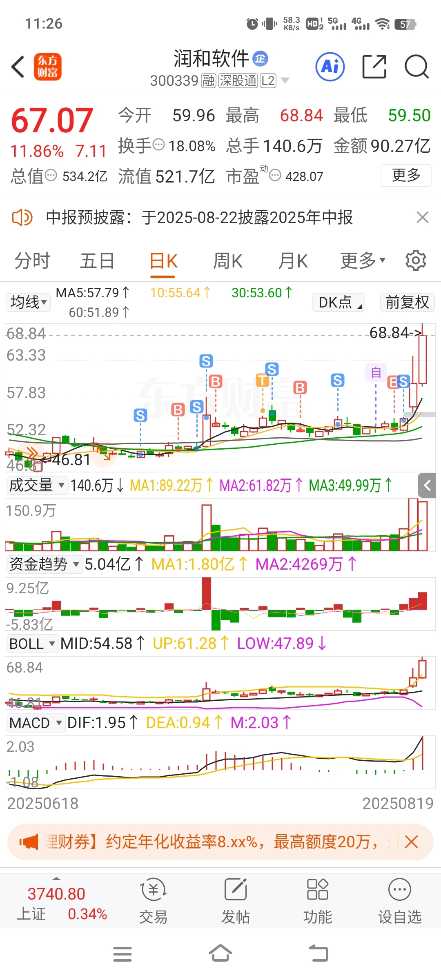Go back with the left arrow
441x980 pixels.
click(18, 67)
